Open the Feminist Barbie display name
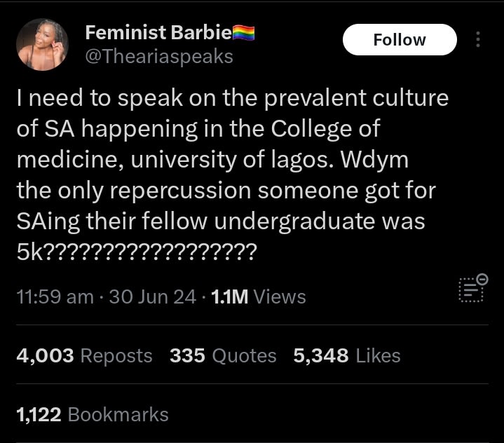The height and width of the screenshot is (443, 504). tap(158, 32)
